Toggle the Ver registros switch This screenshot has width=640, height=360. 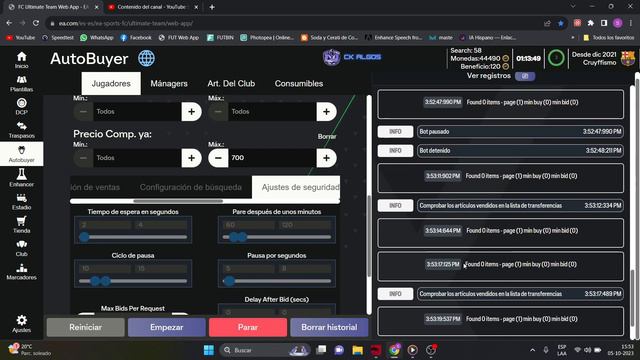coord(525,76)
